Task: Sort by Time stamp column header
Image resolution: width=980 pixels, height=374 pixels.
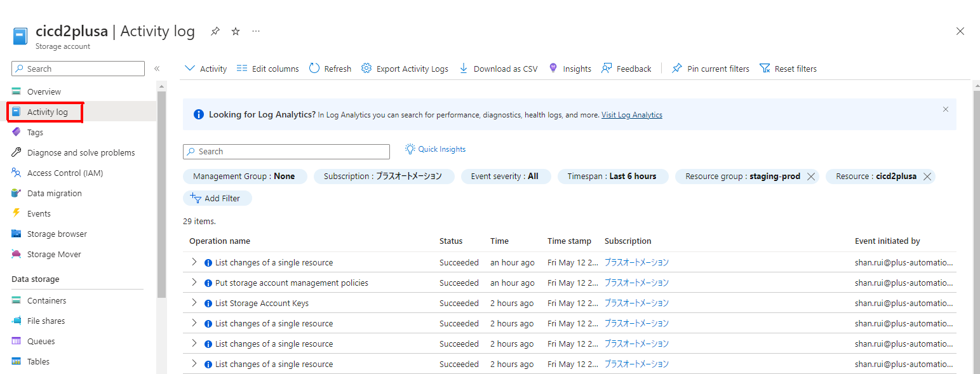Action: tap(569, 241)
